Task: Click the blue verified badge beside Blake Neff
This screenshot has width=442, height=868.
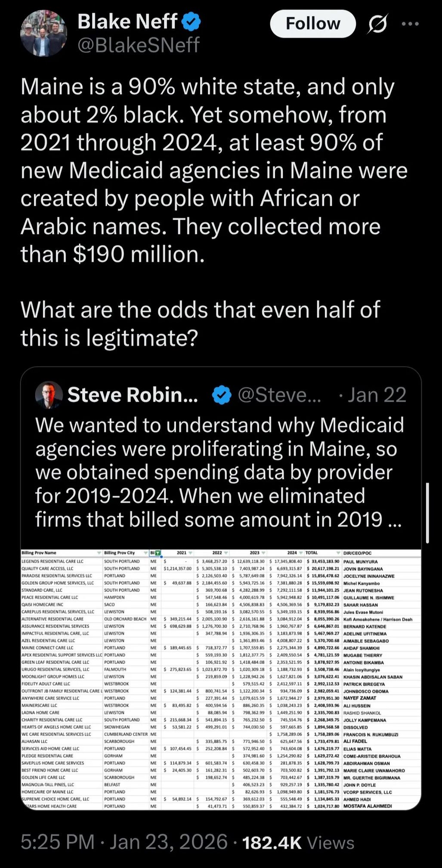Action: point(191,22)
